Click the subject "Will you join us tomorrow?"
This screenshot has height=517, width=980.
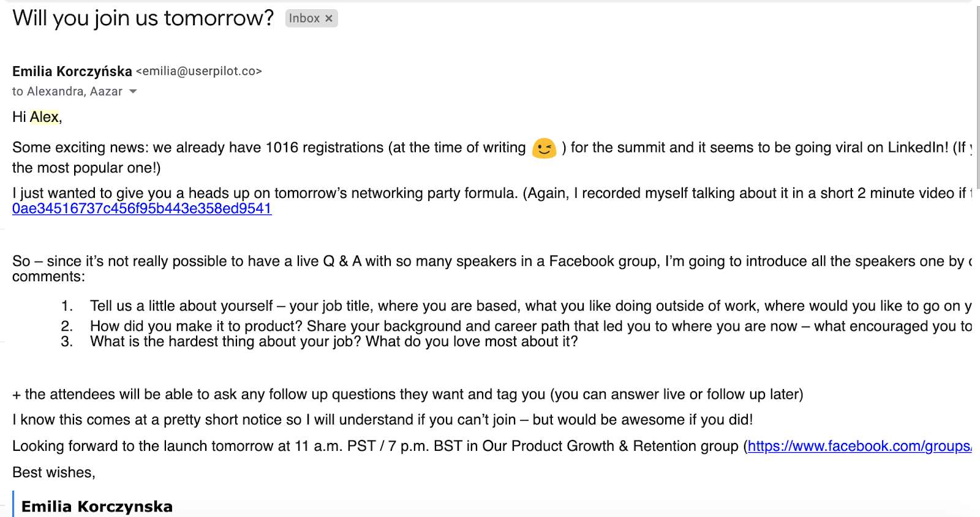click(143, 18)
